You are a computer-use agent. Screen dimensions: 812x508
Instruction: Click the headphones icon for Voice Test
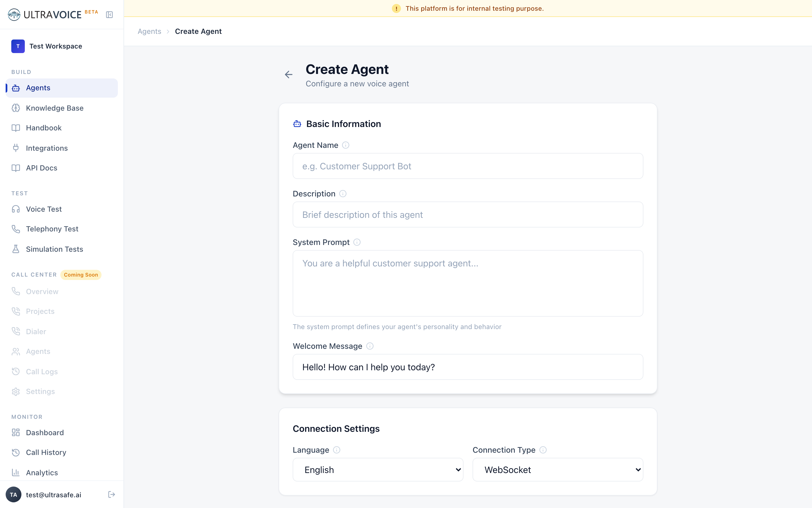coord(16,209)
